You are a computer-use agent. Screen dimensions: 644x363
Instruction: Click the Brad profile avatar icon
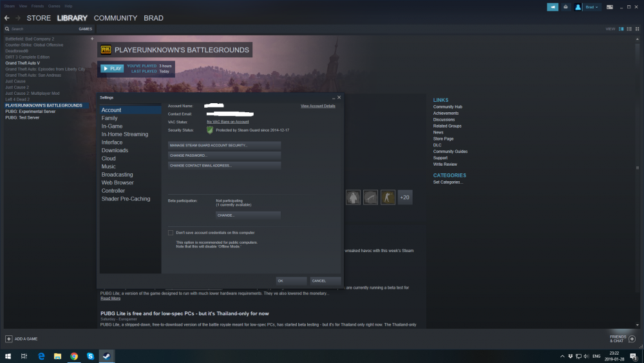[578, 7]
